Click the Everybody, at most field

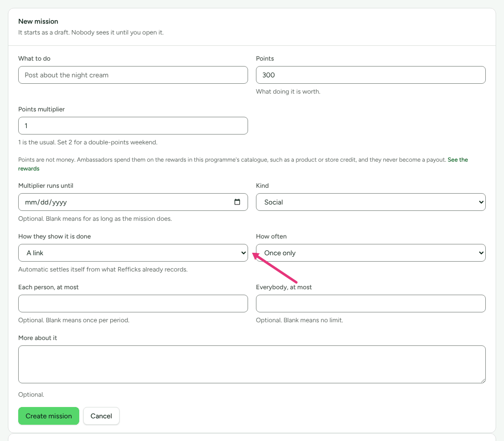[371, 304]
